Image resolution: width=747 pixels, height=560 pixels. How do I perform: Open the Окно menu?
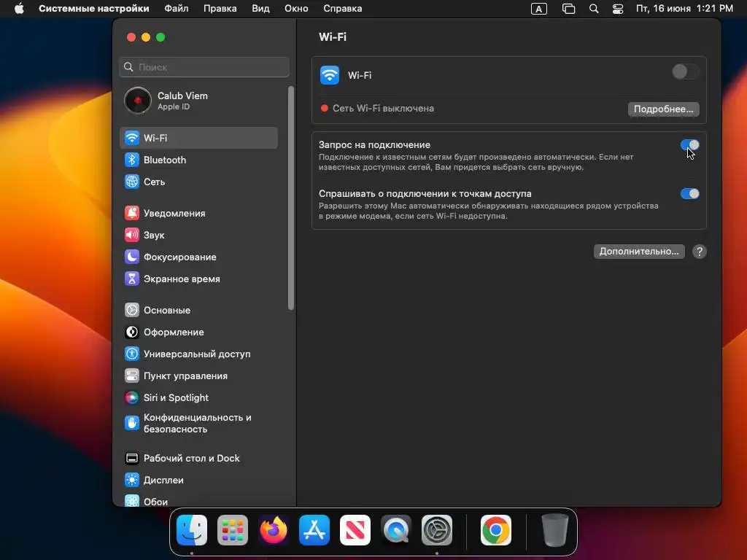click(x=296, y=9)
